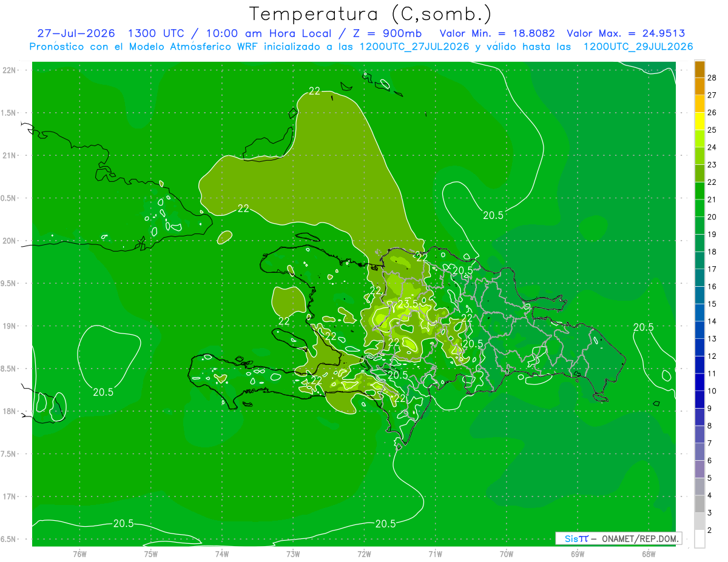Image resolution: width=728 pixels, height=562 pixels.
Task: Click the orange swatch between 27 and 28
Action: [699, 86]
